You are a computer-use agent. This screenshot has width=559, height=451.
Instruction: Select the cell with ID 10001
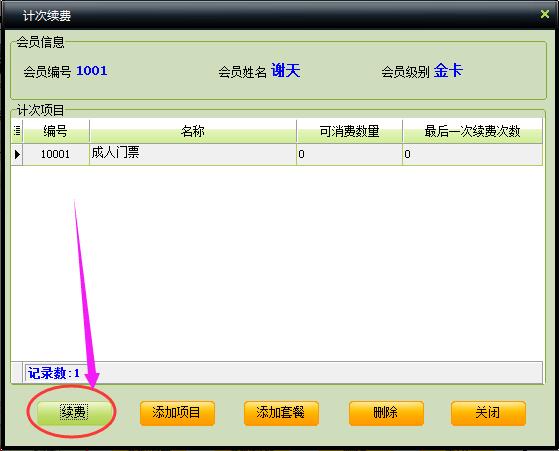pos(56,154)
